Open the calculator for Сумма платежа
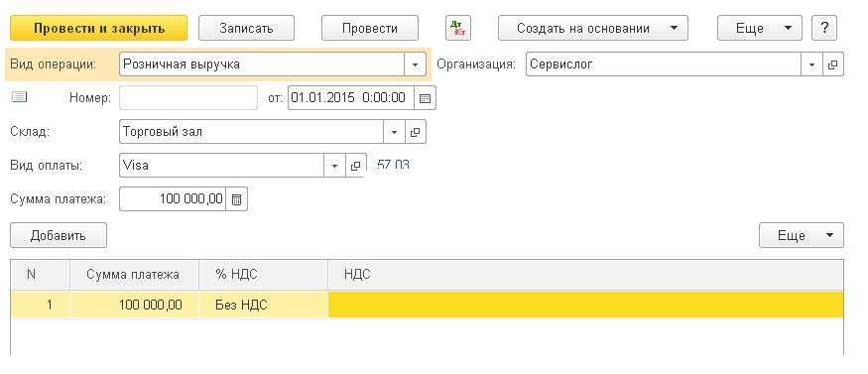 [x=237, y=199]
